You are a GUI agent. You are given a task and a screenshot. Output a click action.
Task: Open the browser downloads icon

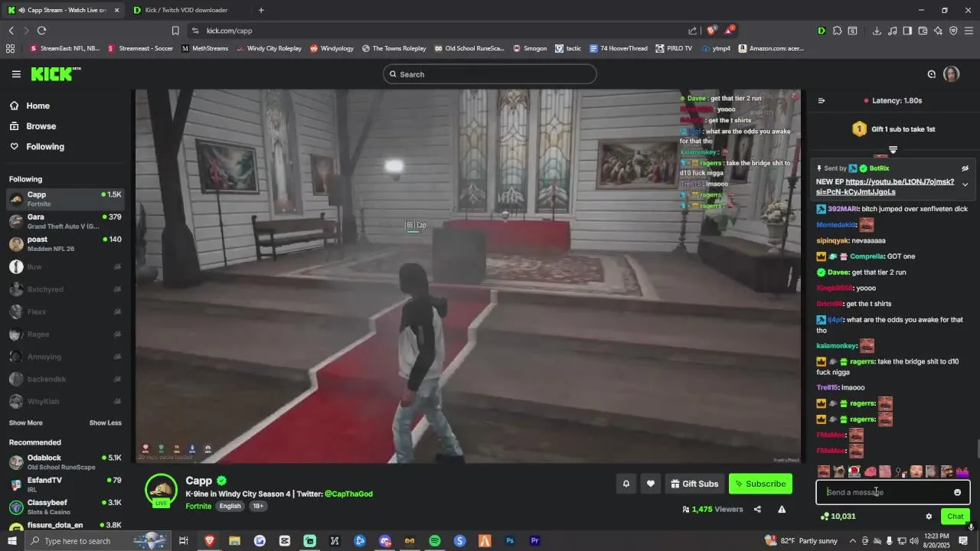(x=877, y=31)
